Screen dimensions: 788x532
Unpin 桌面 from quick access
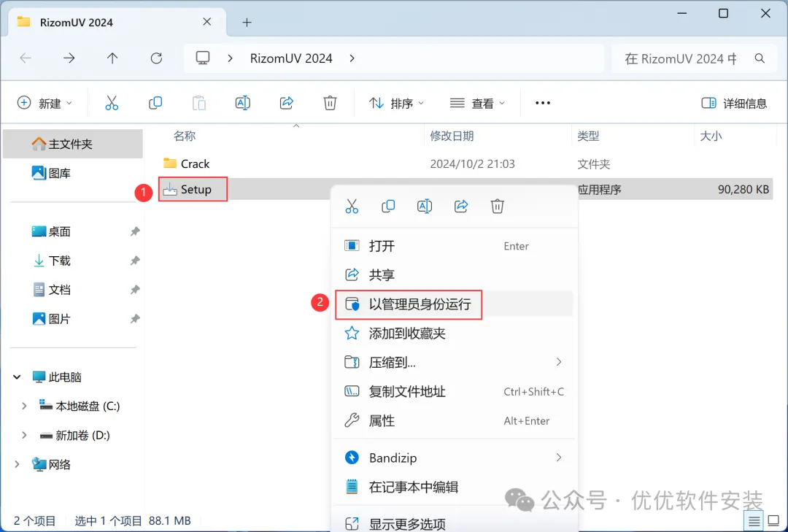coord(135,231)
